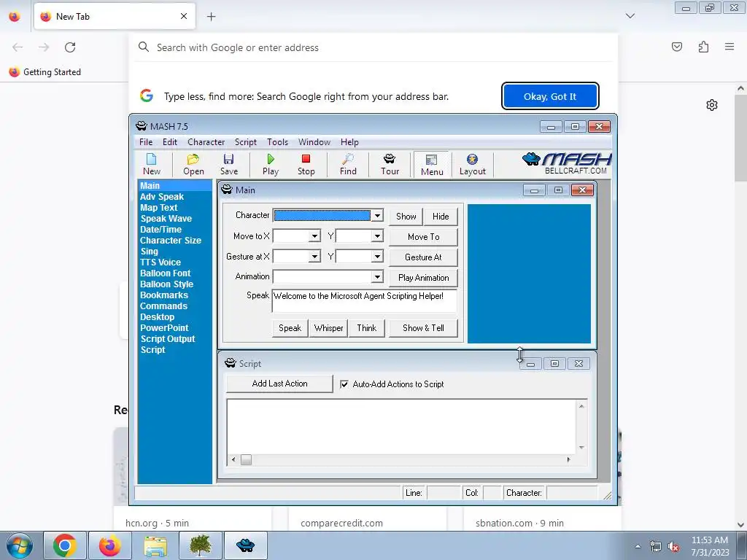The width and height of the screenshot is (747, 560).
Task: Expand the Gesture at Y dropdown
Action: pos(377,257)
